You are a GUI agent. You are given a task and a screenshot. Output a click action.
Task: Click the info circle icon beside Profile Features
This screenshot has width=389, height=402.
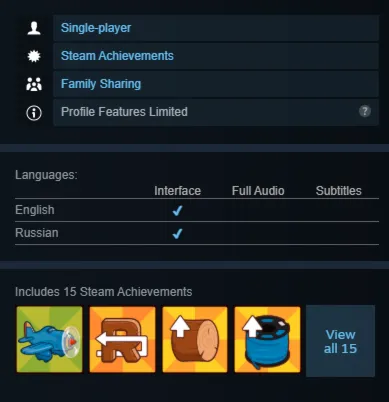pyautogui.click(x=34, y=113)
